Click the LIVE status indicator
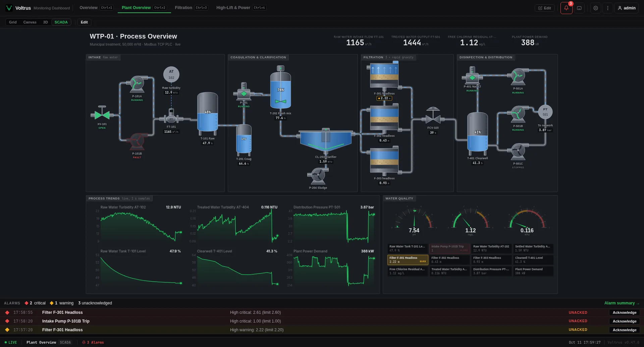644x347 pixels. pos(11,342)
